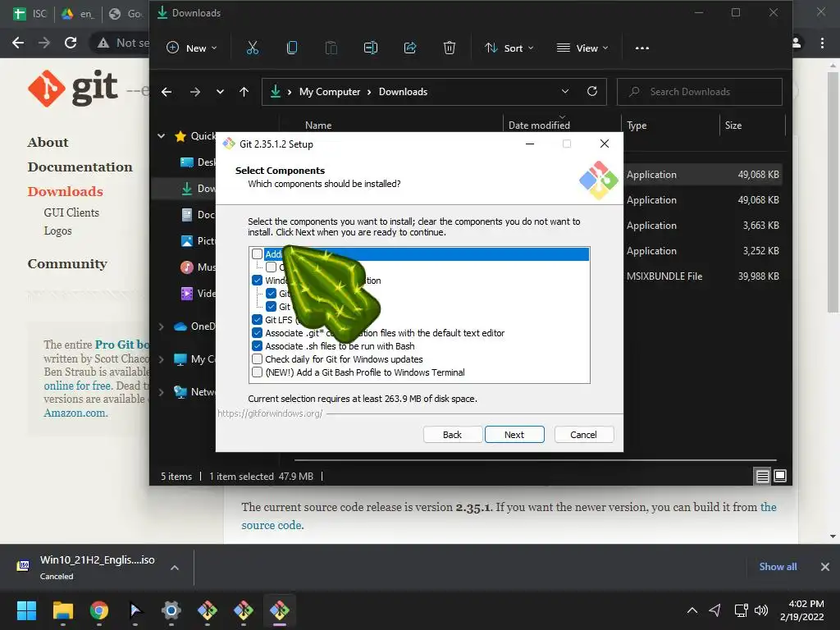Click the Rename icon in Explorer toolbar
The width and height of the screenshot is (840, 630).
(x=371, y=48)
